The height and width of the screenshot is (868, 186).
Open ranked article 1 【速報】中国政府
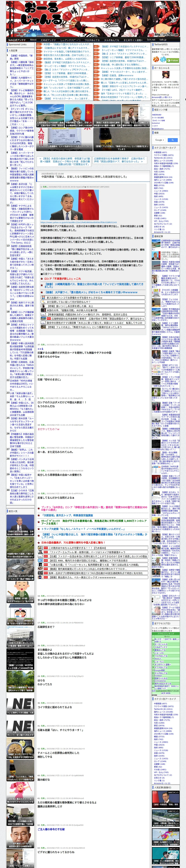(22, 57)
